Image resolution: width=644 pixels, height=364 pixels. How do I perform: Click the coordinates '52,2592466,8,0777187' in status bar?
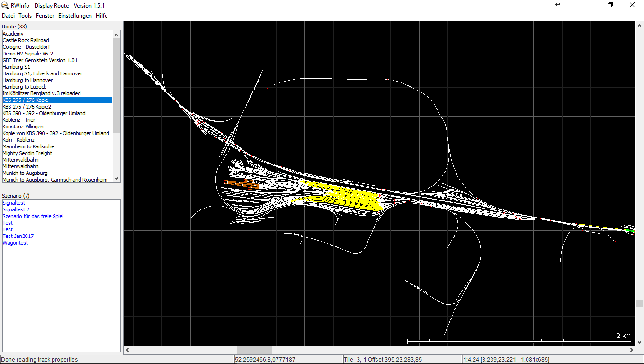pyautogui.click(x=265, y=360)
